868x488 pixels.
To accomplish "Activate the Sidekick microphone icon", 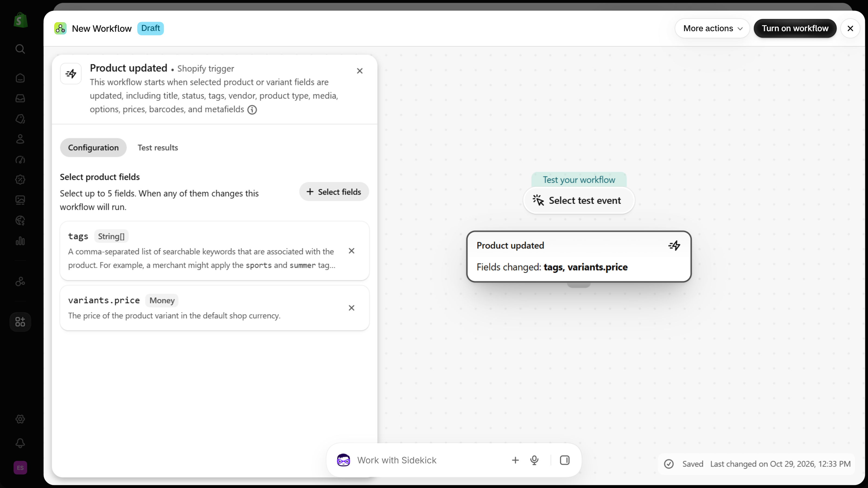I will click(534, 460).
